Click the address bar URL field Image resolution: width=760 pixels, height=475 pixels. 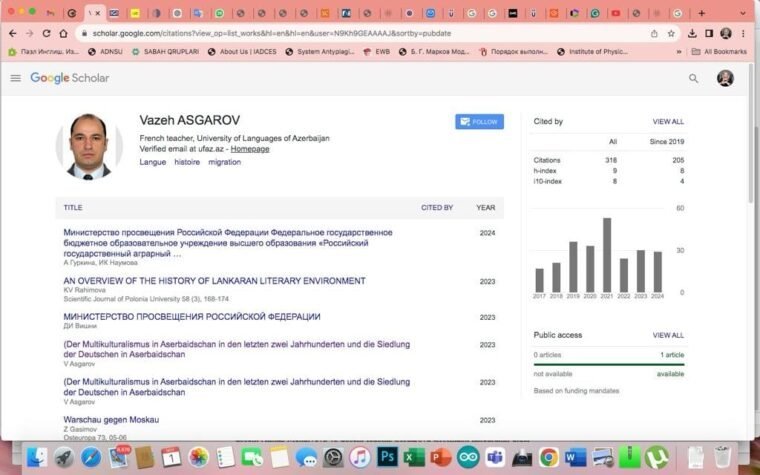point(350,33)
